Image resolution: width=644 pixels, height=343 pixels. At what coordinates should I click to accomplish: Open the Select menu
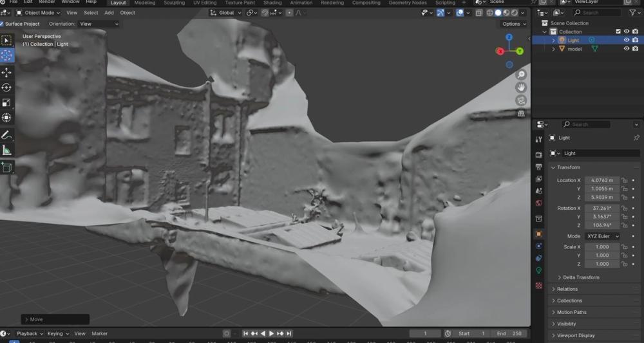[x=91, y=13]
